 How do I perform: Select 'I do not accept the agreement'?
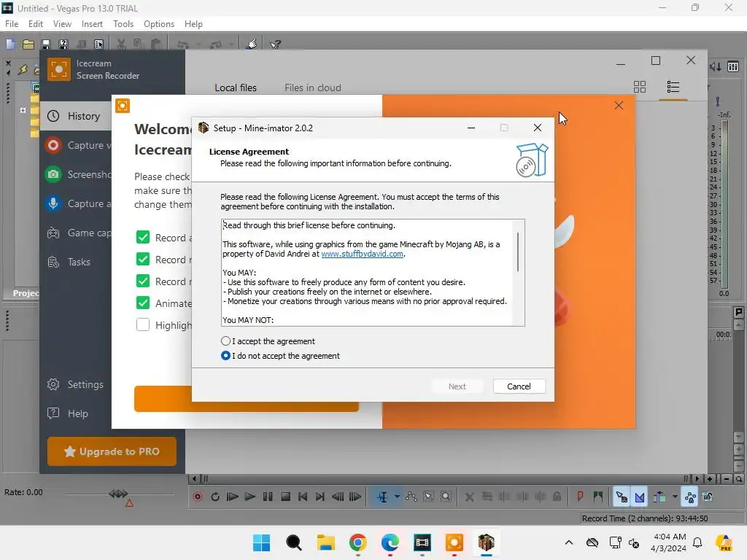226,356
